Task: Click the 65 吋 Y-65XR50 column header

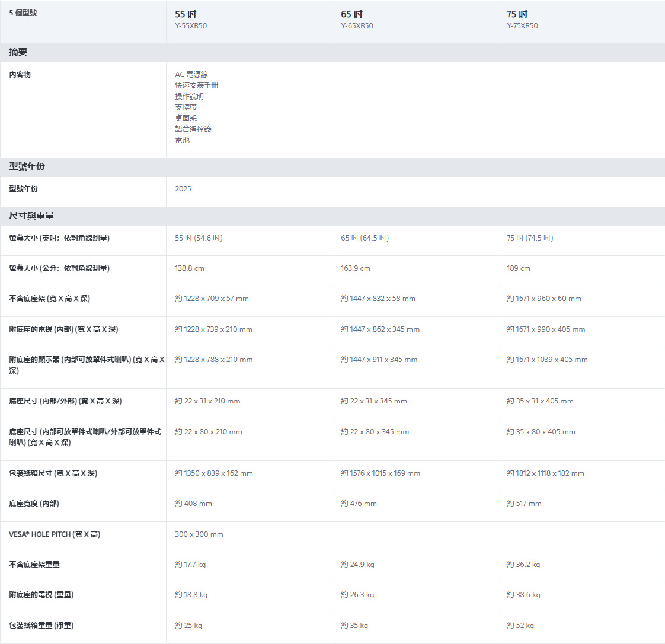Action: pos(357,20)
